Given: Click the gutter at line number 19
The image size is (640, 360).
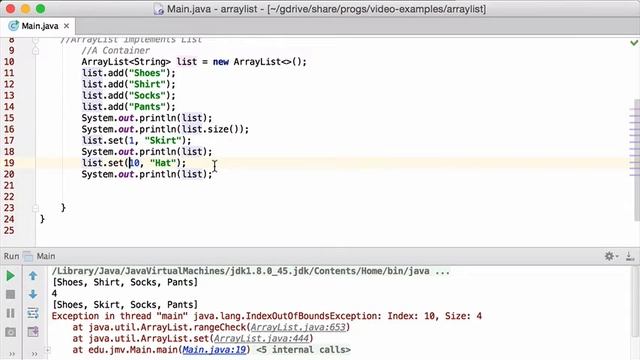Looking at the screenshot, I should click(9, 163).
